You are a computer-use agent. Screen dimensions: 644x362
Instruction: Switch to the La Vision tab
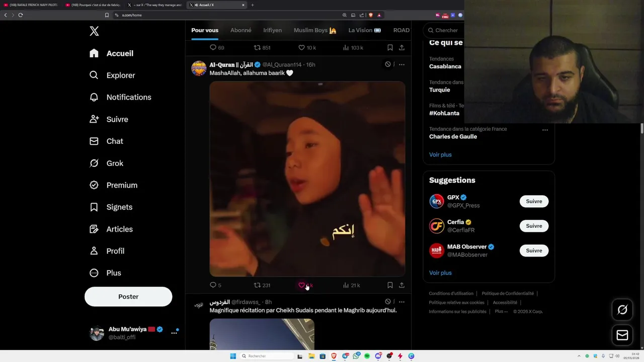(365, 30)
